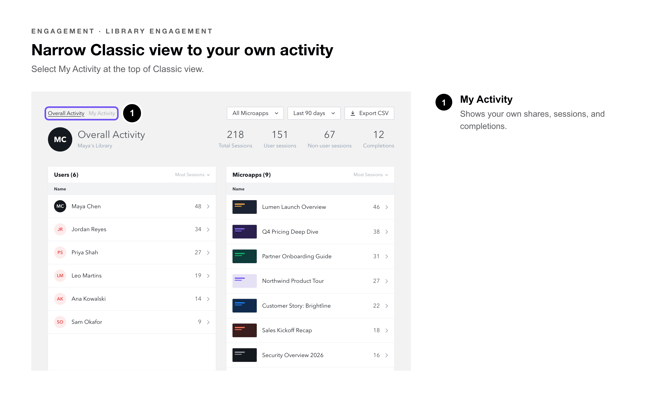Screen dimensions: 670x402
Task: Open Partner Onboarding Guide thumbnail
Action: (x=244, y=256)
